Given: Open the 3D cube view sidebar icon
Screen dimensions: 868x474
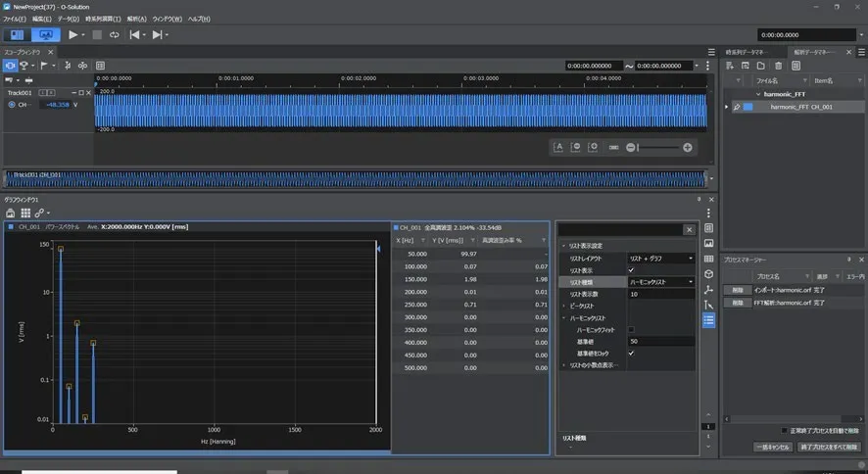Looking at the screenshot, I should point(708,274).
